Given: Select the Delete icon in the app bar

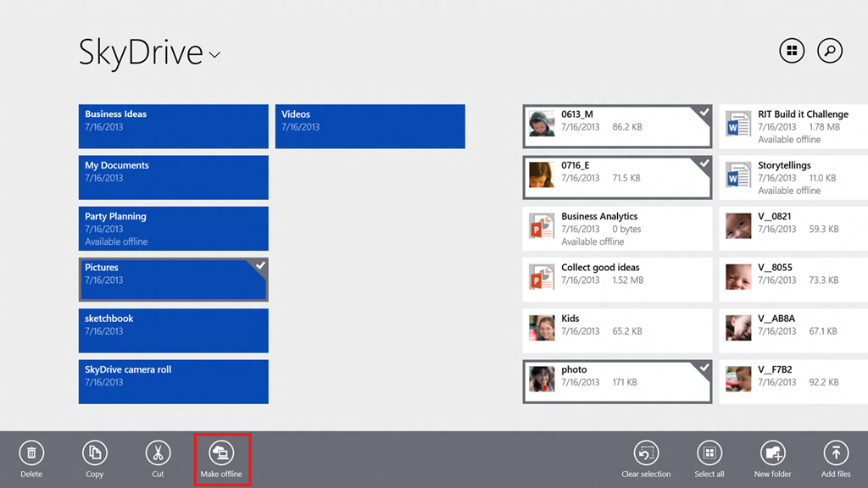Looking at the screenshot, I should coord(31,454).
